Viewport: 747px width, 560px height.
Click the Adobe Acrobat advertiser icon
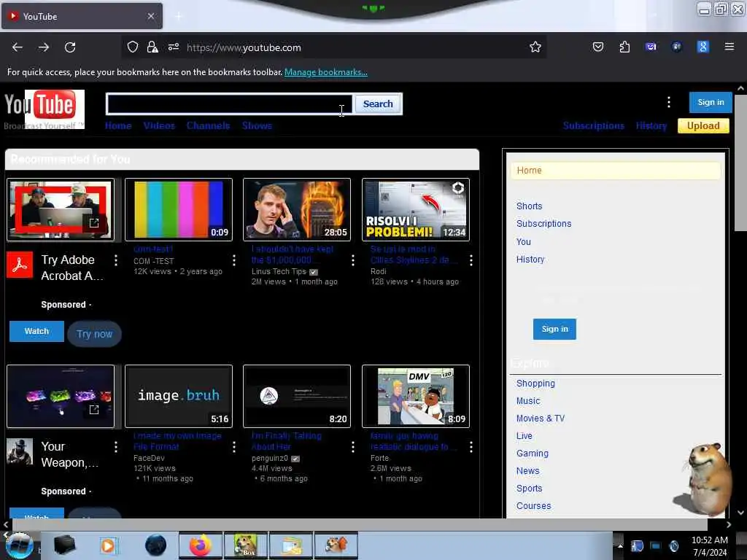pos(20,264)
